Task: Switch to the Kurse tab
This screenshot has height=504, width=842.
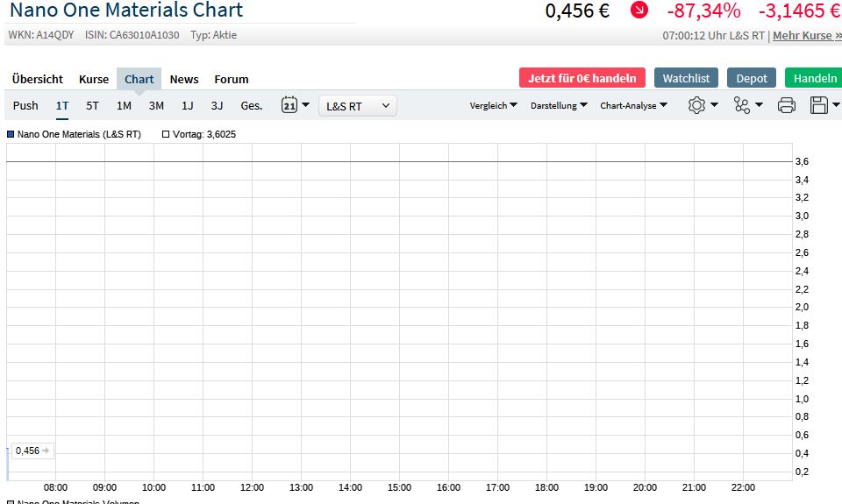Action: [x=94, y=79]
